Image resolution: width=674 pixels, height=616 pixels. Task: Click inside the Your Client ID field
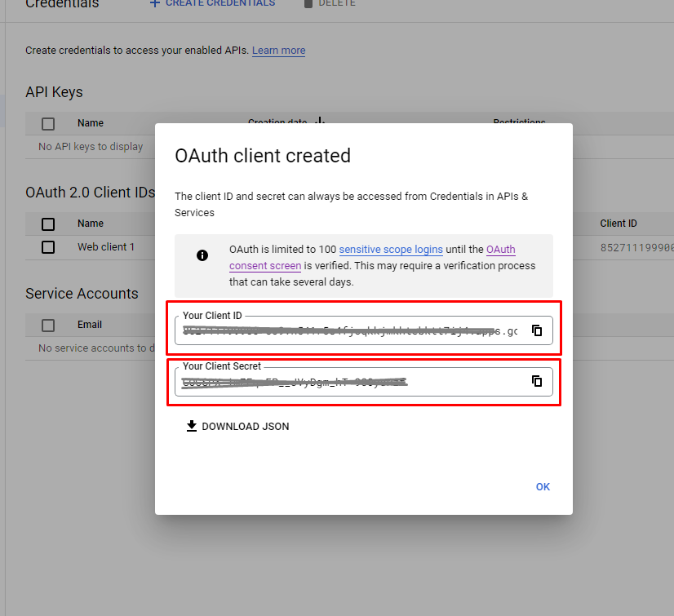click(351, 330)
